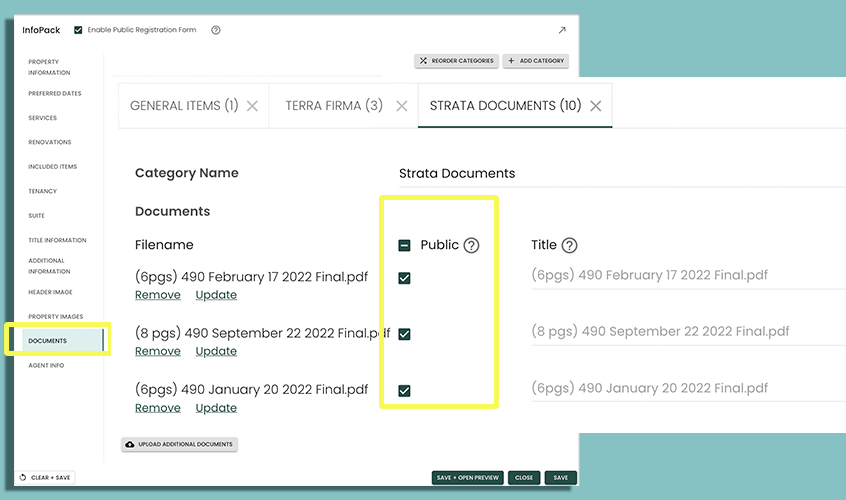The height and width of the screenshot is (500, 846).
Task: Toggle the Public select-all checkbox in header
Action: click(405, 245)
